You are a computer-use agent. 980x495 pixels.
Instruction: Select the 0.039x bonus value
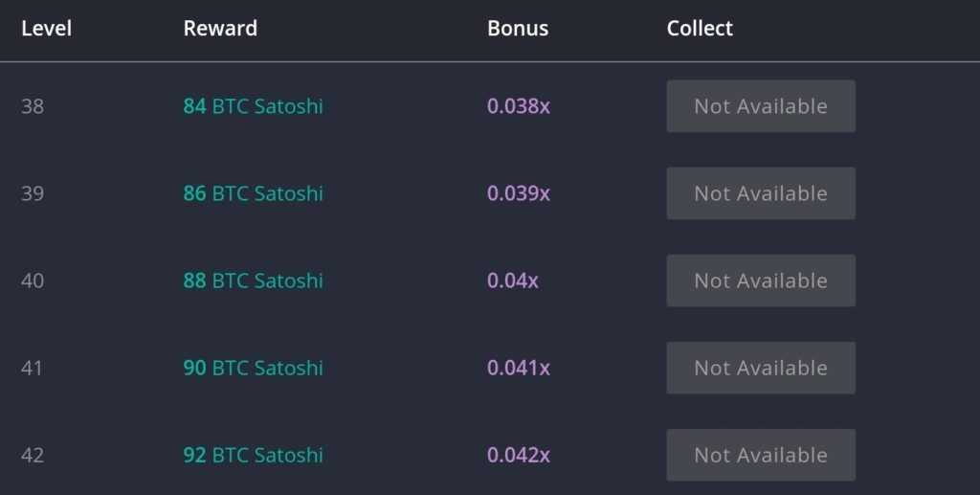click(519, 193)
